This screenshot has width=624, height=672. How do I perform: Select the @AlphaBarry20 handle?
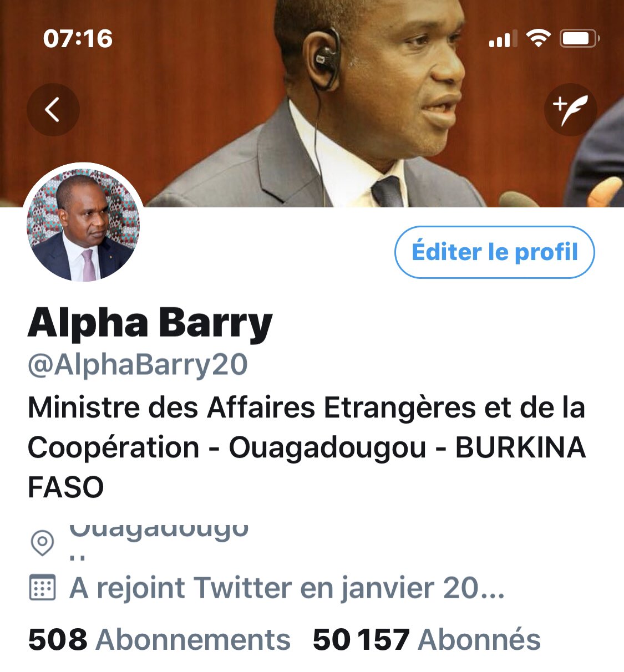coord(138,365)
